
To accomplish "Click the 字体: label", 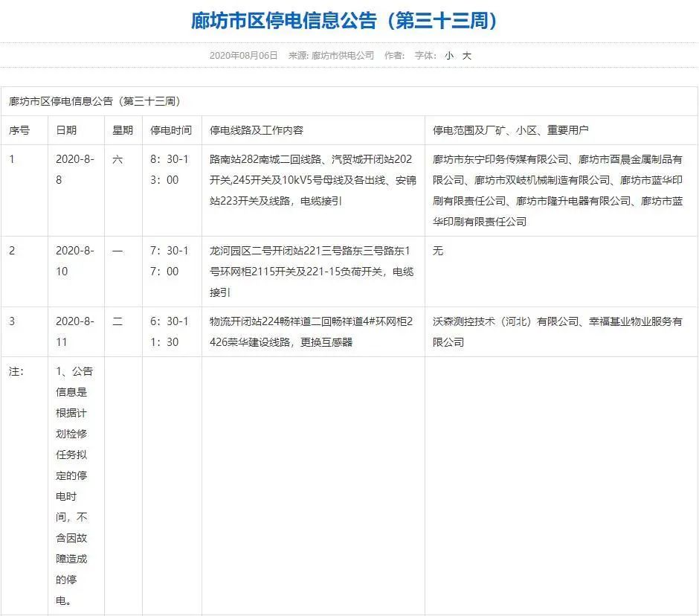I will coord(425,55).
